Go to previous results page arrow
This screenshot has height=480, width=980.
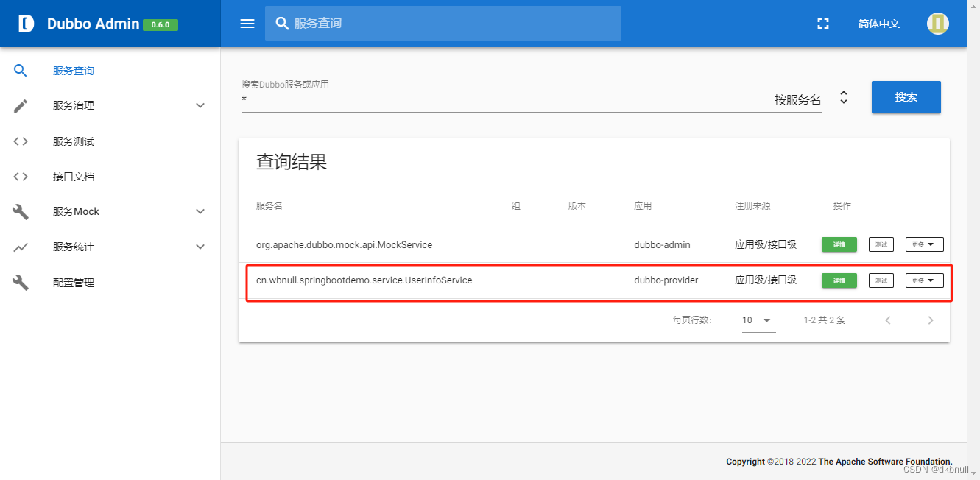point(888,320)
